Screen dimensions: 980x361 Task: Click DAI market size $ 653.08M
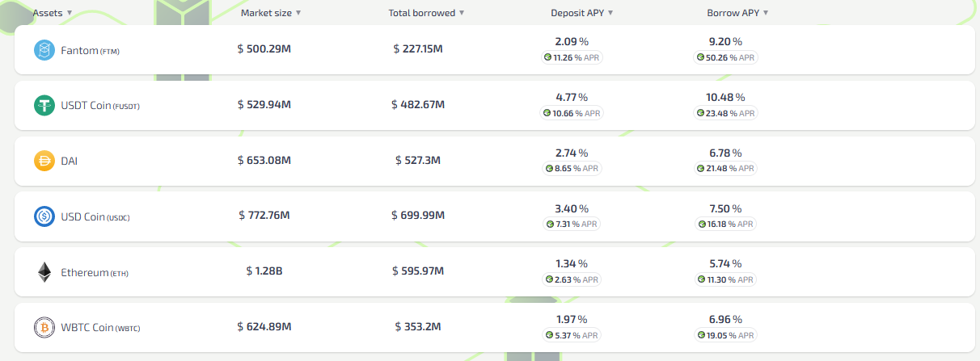coord(264,160)
